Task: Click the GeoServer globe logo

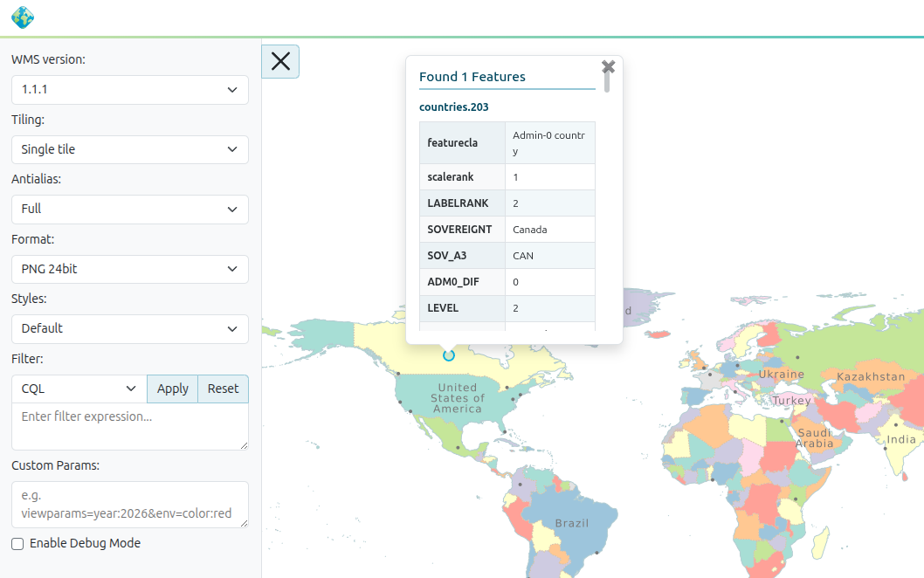Action: [x=22, y=17]
